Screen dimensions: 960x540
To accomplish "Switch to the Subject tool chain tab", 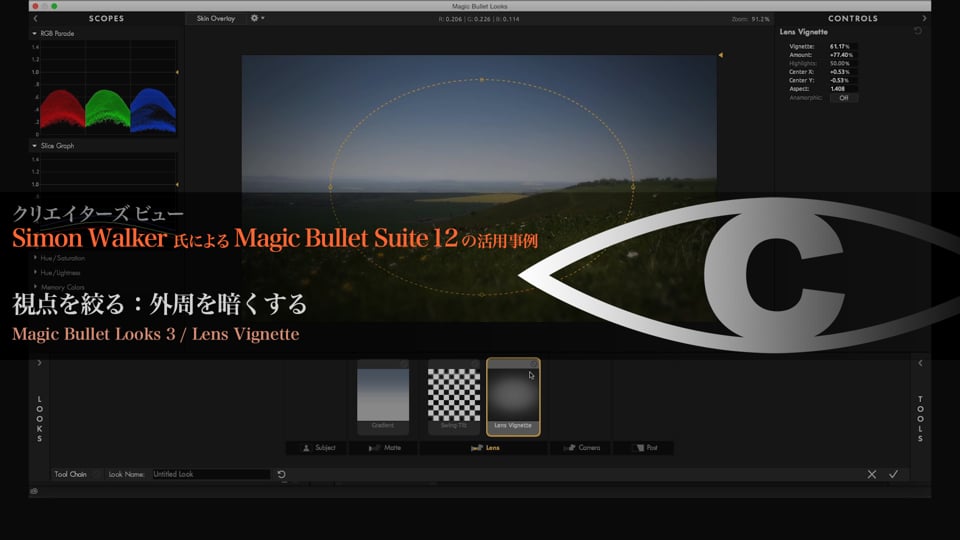I will (x=317, y=448).
